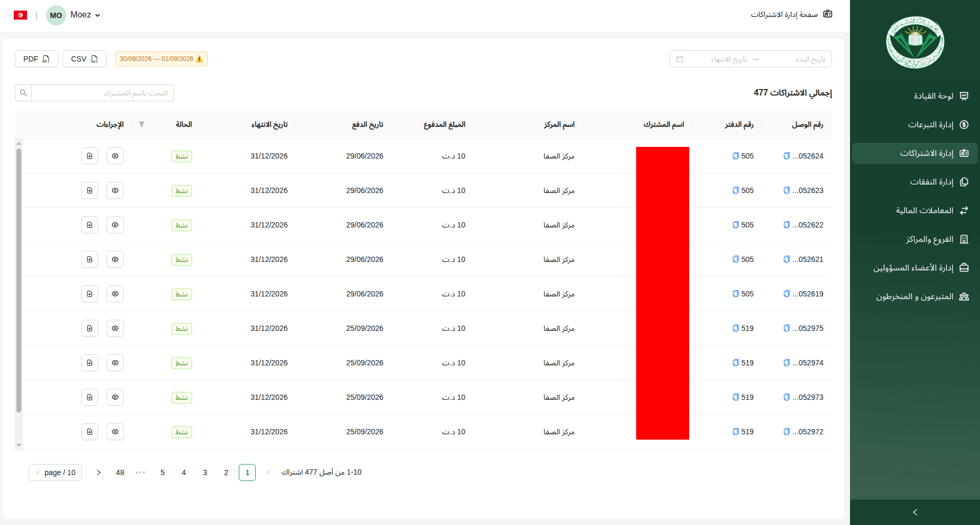Open the Moez user dropdown
Screen dimensions: 980x525
coord(74,15)
